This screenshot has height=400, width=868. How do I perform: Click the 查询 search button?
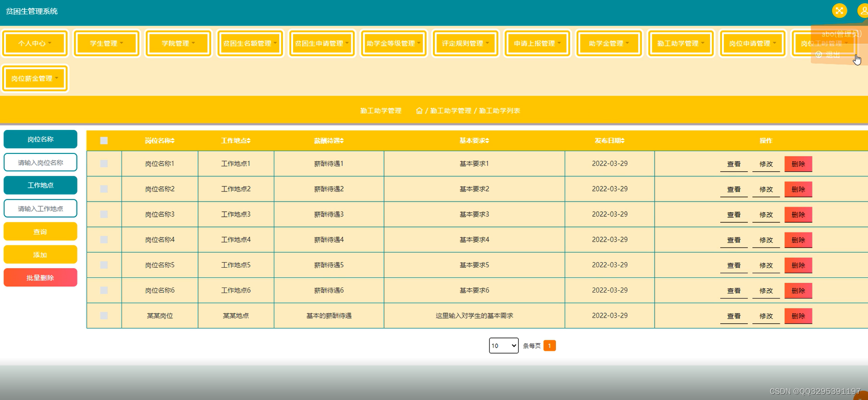pos(40,231)
